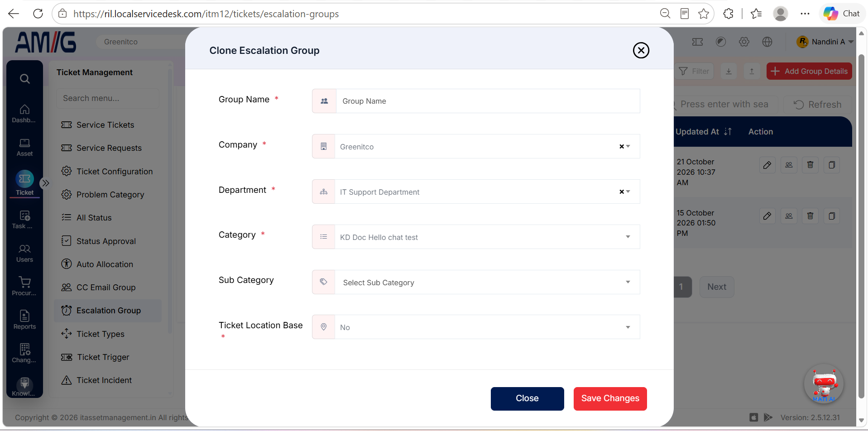Open Service Tickets menu item

105,125
